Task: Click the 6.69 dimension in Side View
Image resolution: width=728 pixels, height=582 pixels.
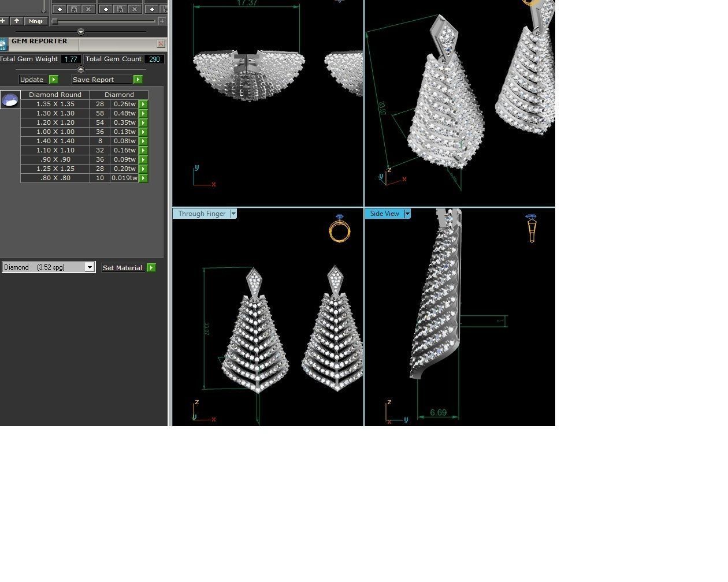Action: [x=439, y=413]
